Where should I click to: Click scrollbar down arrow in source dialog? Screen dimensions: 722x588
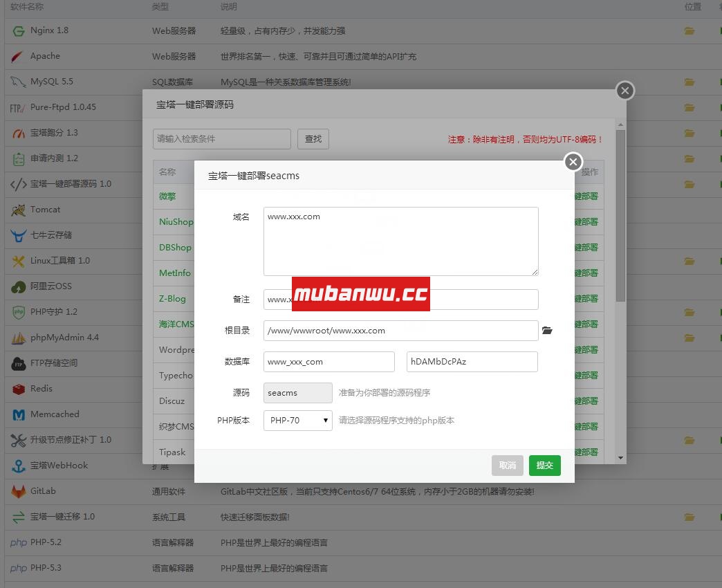pos(620,458)
